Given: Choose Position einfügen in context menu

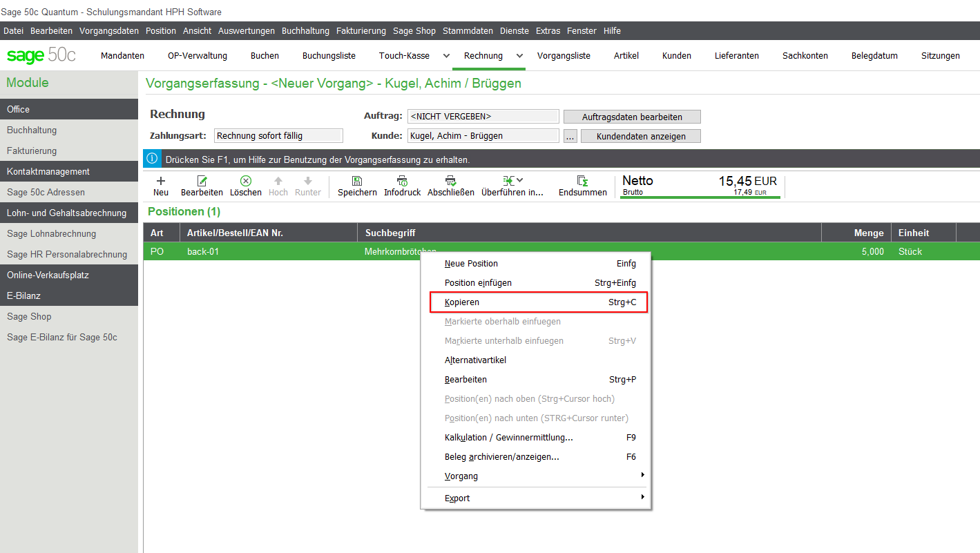Looking at the screenshot, I should coord(536,283).
